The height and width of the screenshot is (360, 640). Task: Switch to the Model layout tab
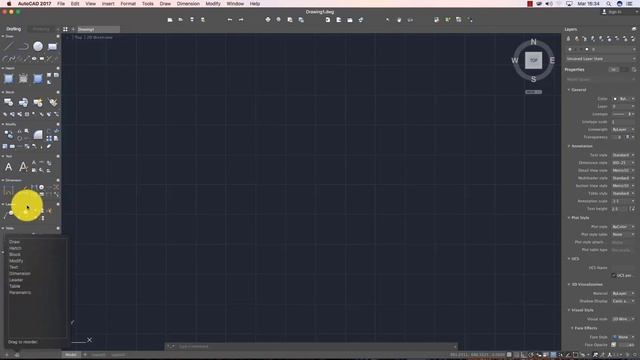click(x=71, y=355)
